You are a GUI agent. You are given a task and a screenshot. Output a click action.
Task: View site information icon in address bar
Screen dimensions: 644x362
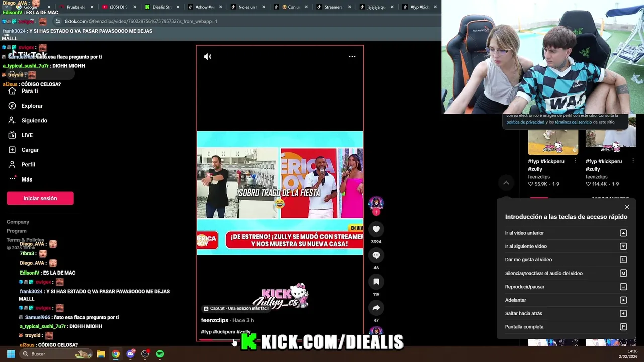(58, 21)
